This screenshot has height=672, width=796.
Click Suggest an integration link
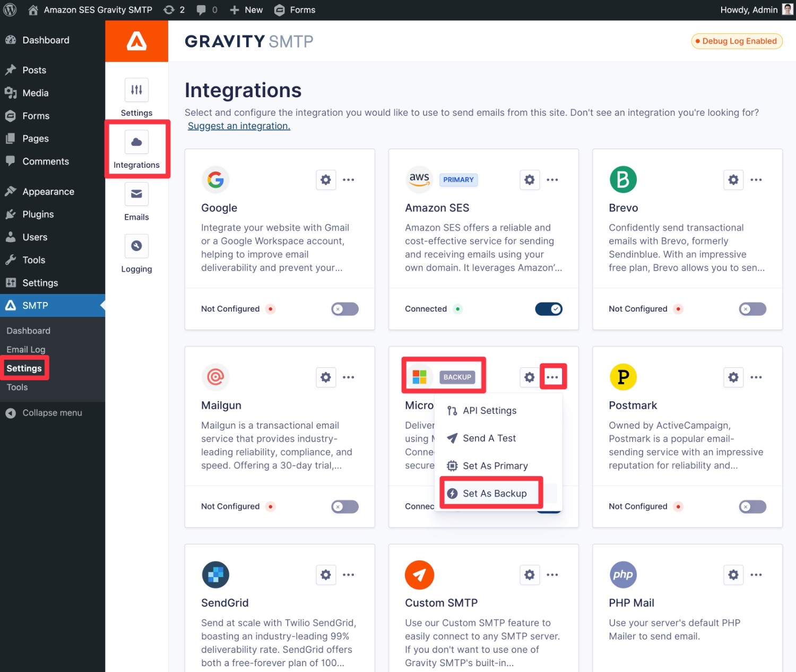point(239,126)
